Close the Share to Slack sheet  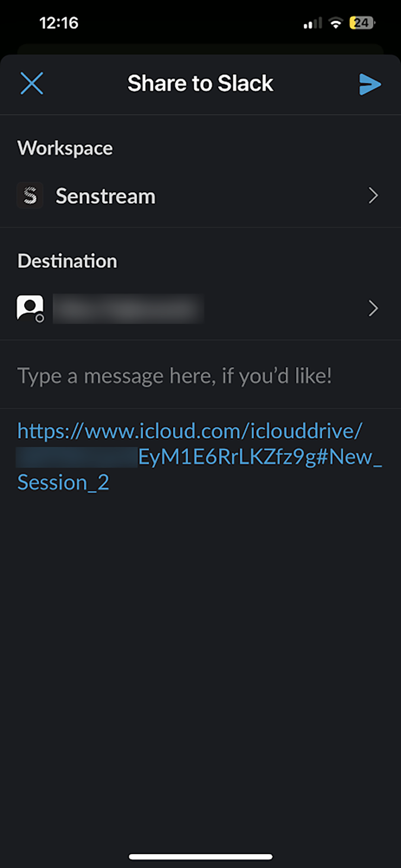coord(32,84)
